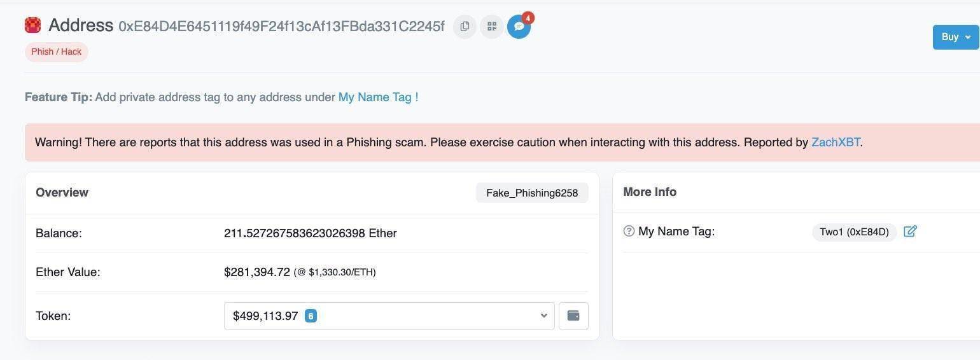Click the Phish / Hack label
Screen dimensions: 980x360
(x=56, y=52)
